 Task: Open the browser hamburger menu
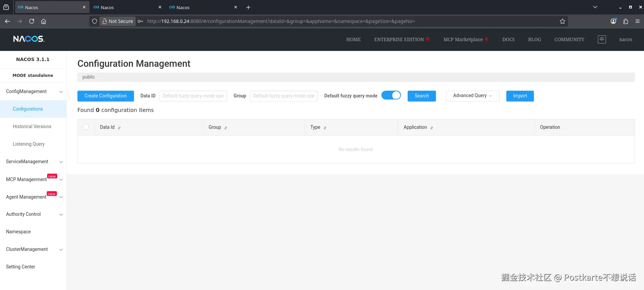coord(637,21)
